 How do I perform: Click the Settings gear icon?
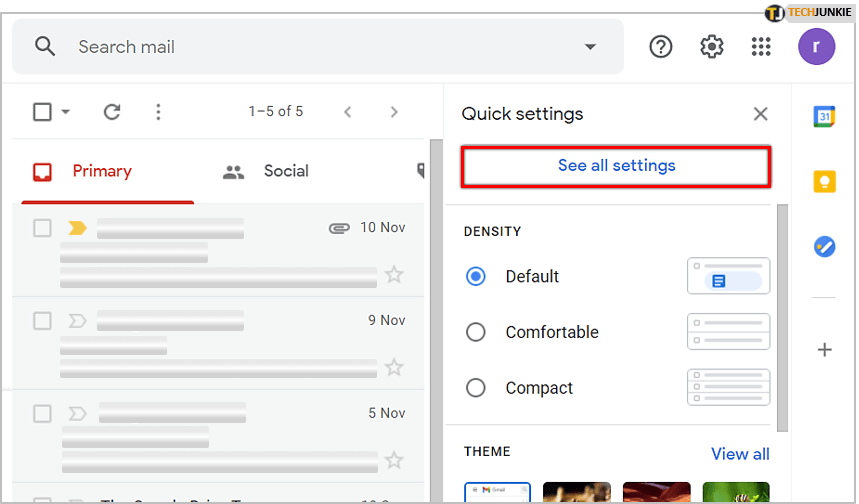pos(711,46)
